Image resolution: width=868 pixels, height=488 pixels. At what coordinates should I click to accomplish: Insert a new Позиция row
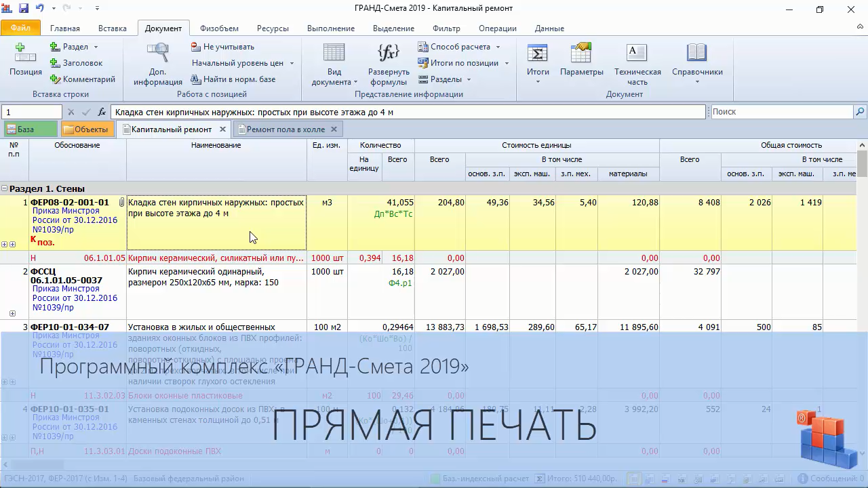tap(26, 60)
